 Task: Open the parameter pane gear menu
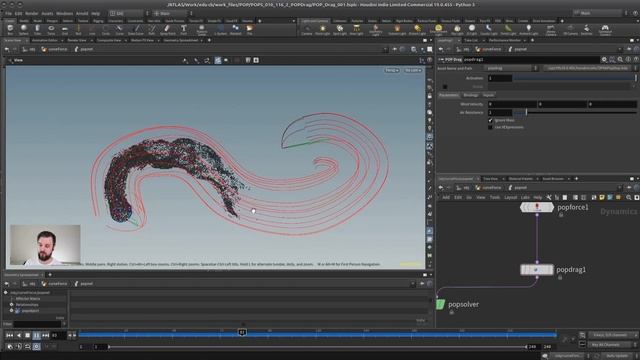604,60
